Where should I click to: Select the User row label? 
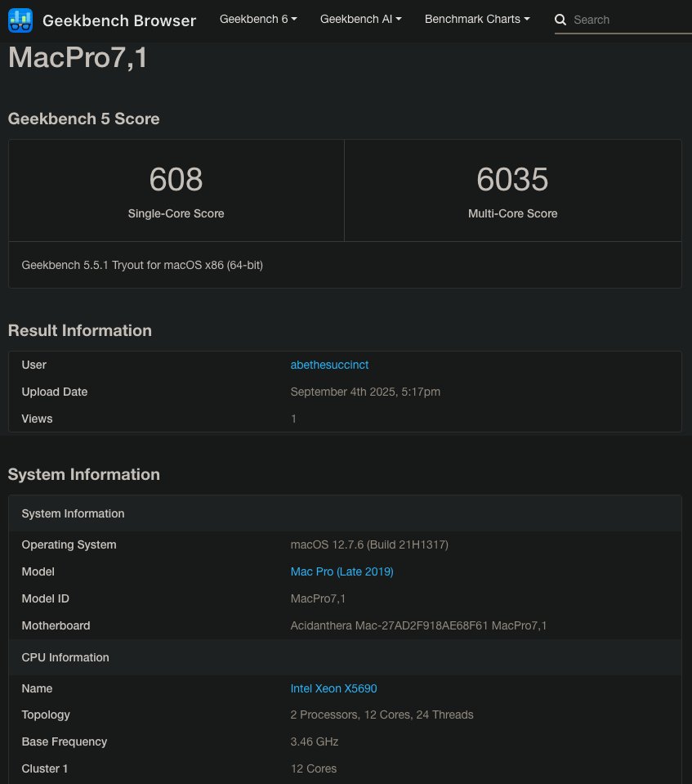(x=34, y=365)
